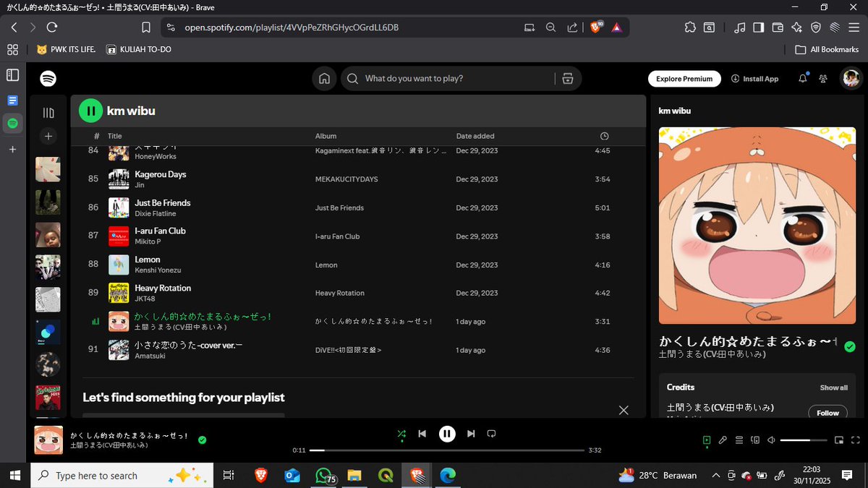Close the playlist recommendations section
Viewport: 868px width, 488px height.
[624, 410]
